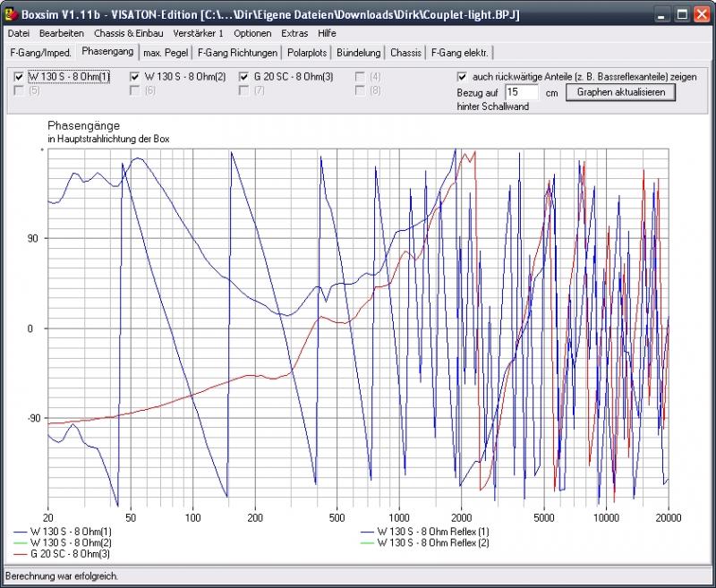The height and width of the screenshot is (588, 716).
Task: Close the Boxsim window
Action: coord(702,14)
